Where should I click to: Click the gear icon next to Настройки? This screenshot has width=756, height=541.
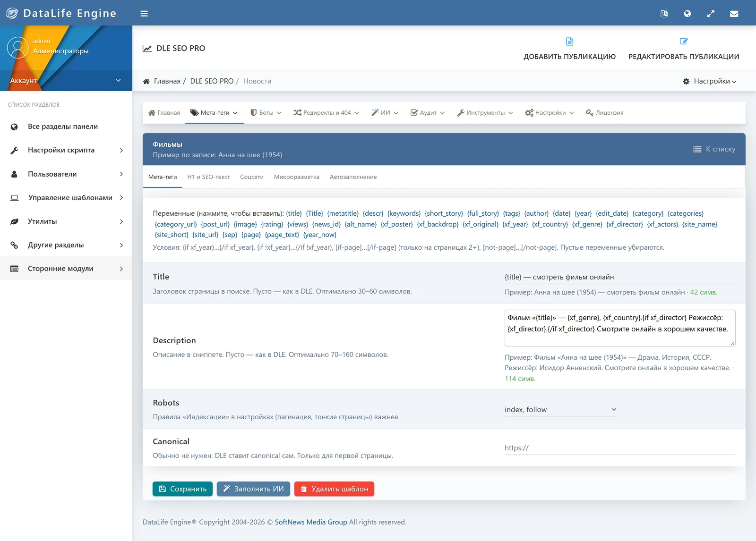click(686, 81)
